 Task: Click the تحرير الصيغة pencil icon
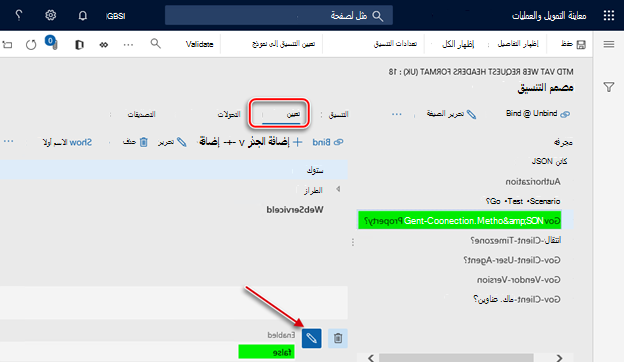(x=472, y=114)
